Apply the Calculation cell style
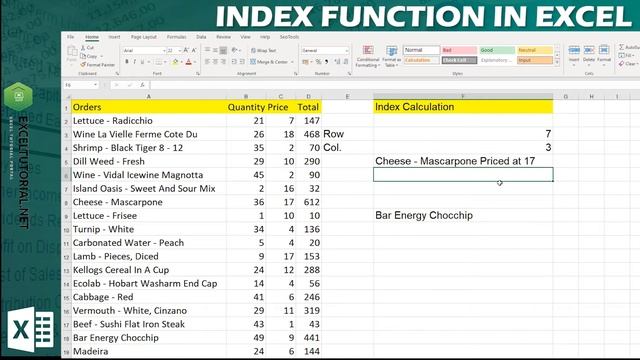The image size is (640, 360). (422, 60)
